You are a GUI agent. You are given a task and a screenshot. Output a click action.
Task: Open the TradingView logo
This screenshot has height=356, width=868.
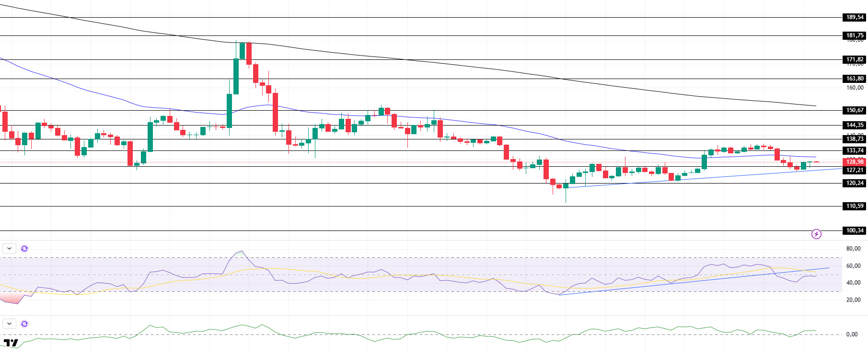pos(11,343)
